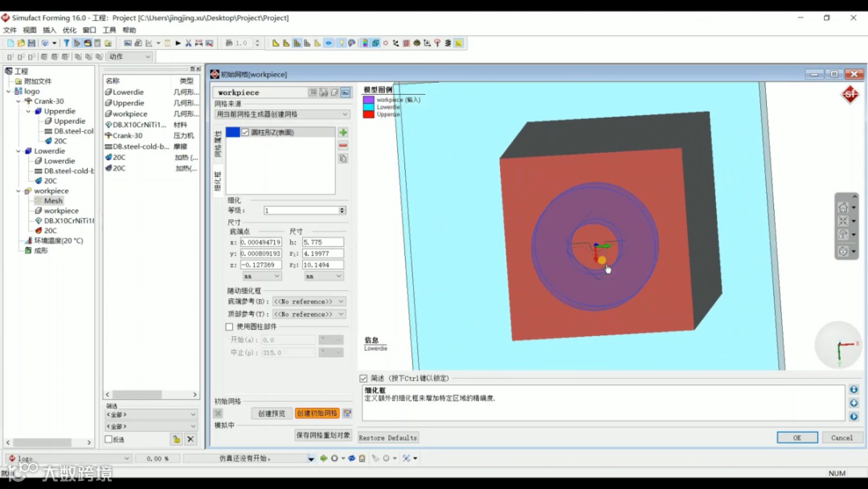The width and height of the screenshot is (868, 489).
Task: Click the h dimension input field
Action: [x=323, y=243]
